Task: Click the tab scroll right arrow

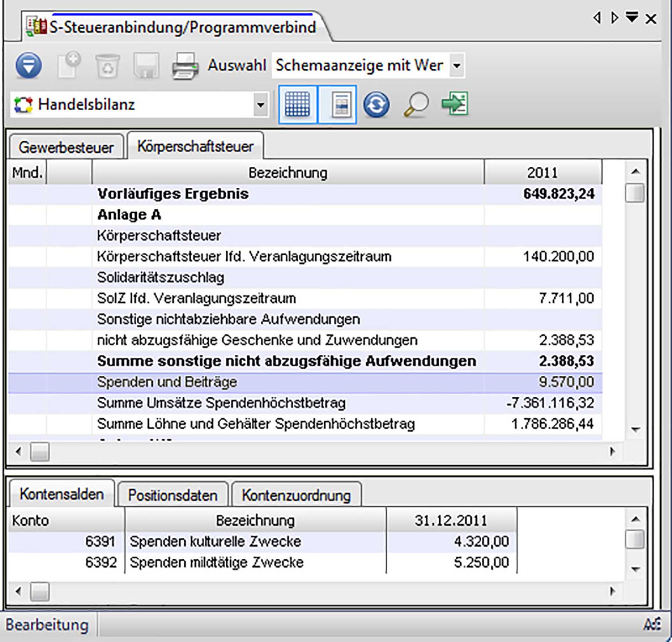Action: (x=614, y=18)
